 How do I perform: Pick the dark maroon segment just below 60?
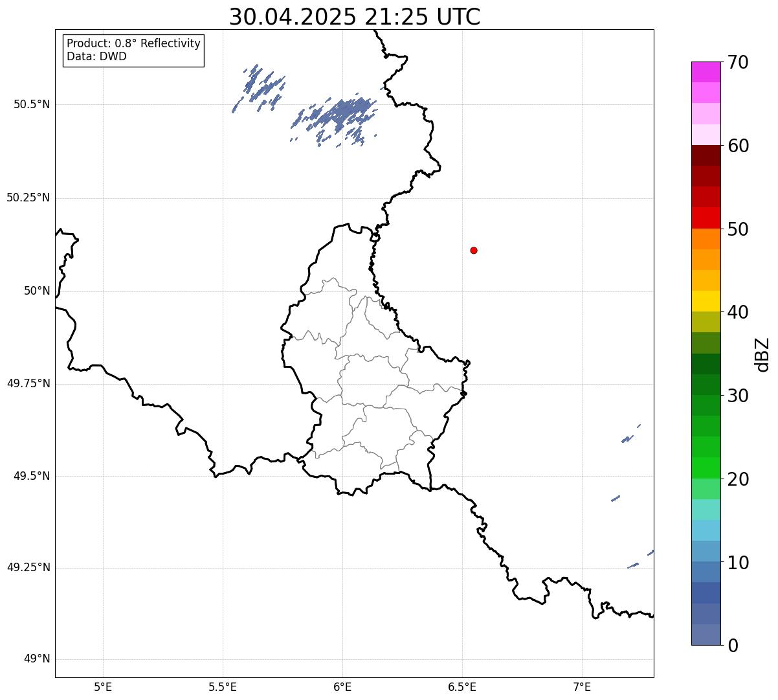click(x=706, y=155)
